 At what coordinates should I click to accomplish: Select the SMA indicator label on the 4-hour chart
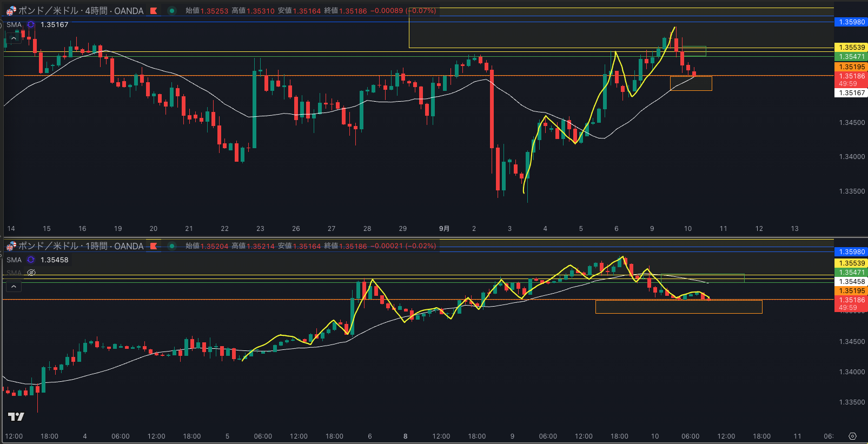[14, 25]
